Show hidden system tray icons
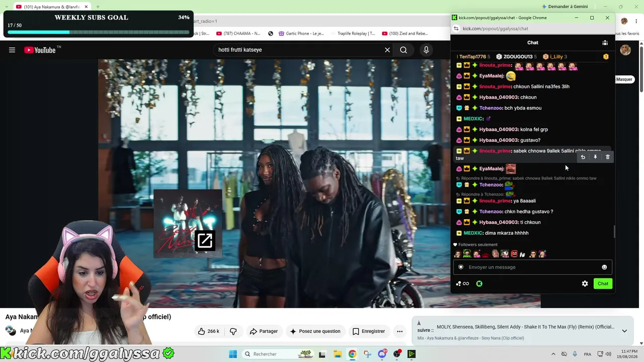This screenshot has width=644, height=362. [x=553, y=354]
